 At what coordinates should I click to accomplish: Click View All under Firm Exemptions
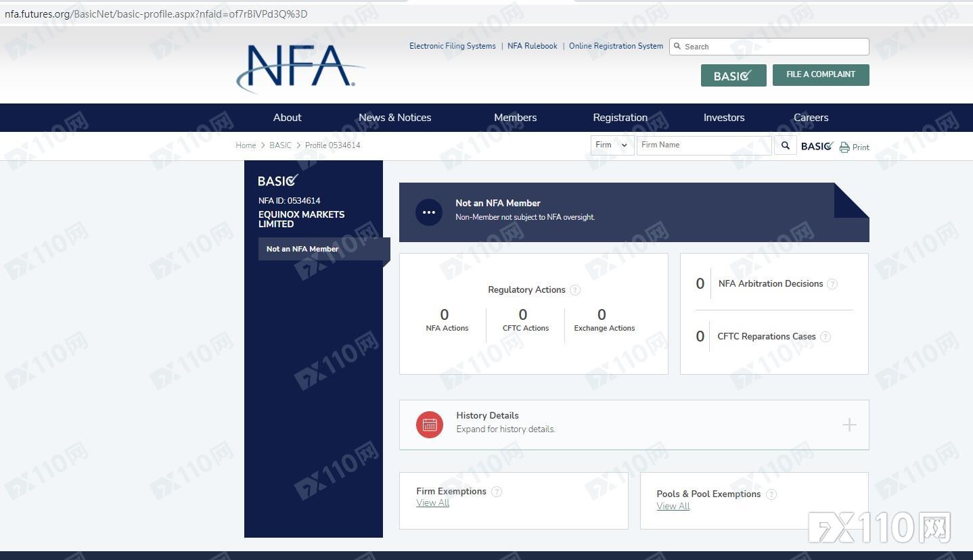(433, 503)
